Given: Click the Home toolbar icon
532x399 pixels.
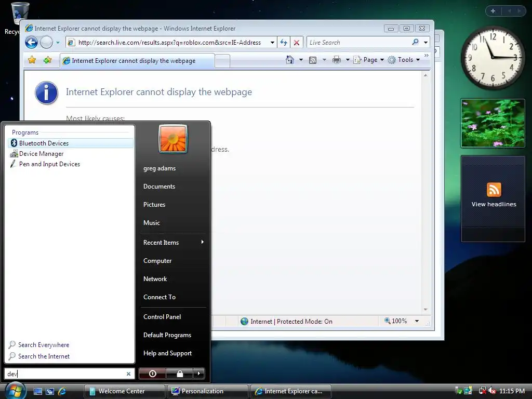Looking at the screenshot, I should coord(290,60).
